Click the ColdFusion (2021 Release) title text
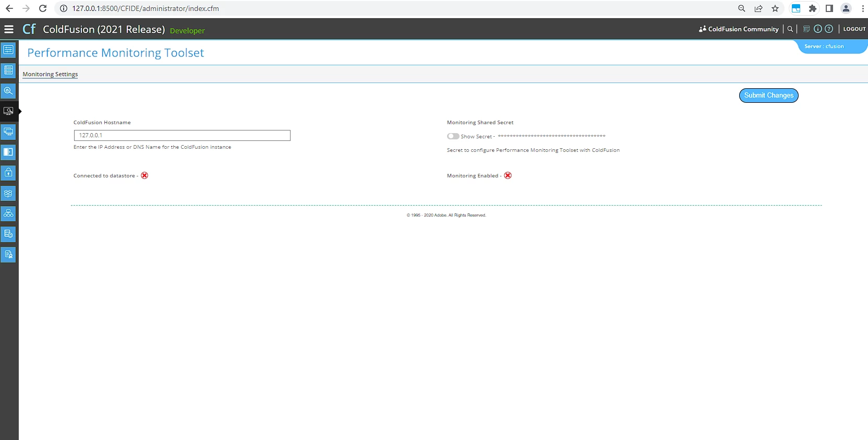This screenshot has height=440, width=868. click(104, 29)
